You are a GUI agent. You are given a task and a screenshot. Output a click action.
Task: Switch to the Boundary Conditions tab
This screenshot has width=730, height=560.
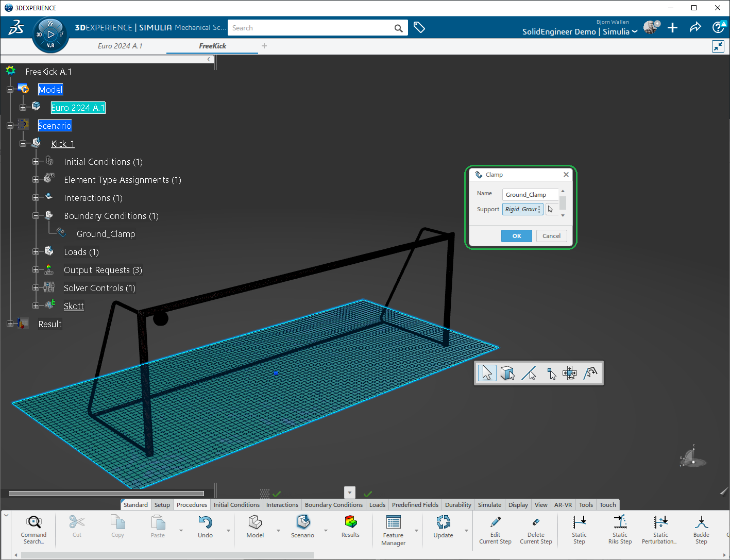point(333,505)
